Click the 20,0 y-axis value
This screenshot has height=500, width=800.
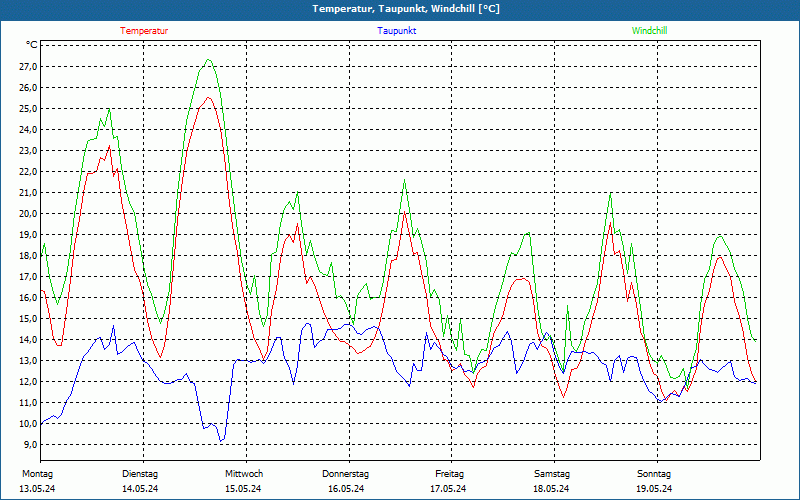tap(29, 213)
